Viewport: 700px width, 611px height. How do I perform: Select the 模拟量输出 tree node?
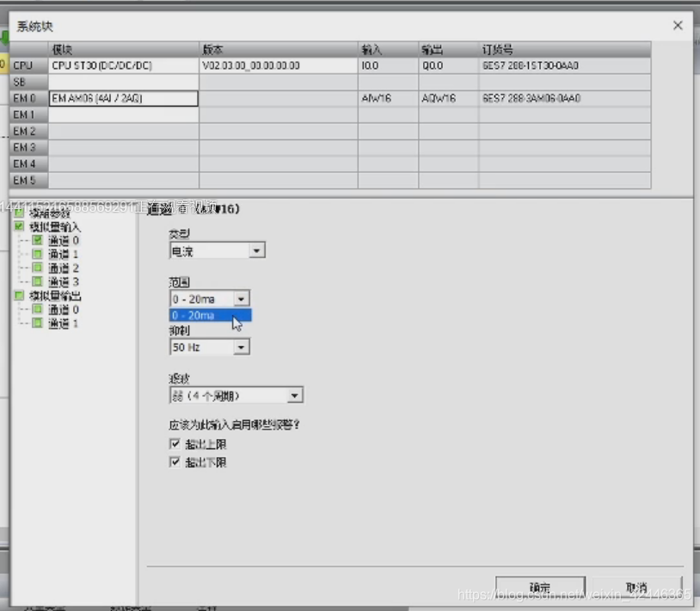coord(55,296)
